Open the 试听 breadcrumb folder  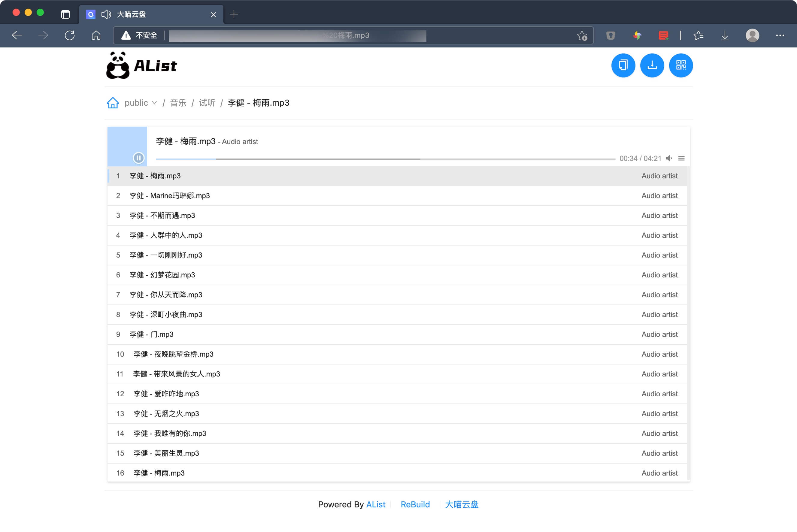click(207, 102)
